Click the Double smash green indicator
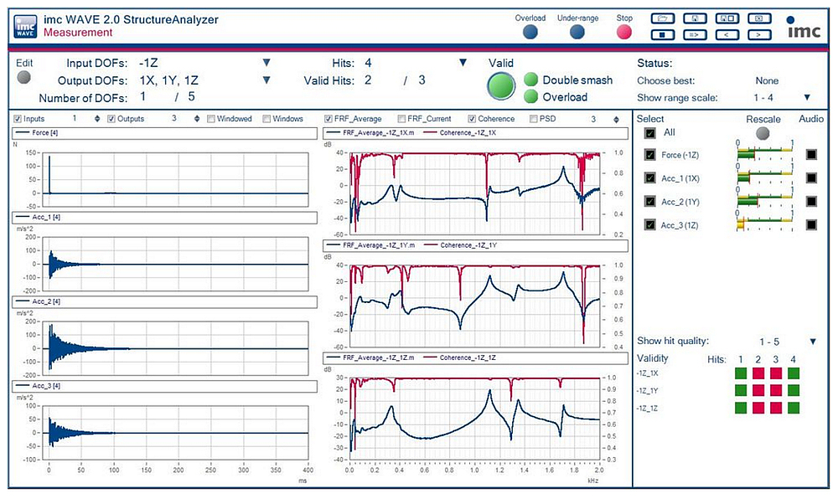This screenshot has width=838, height=504. [x=530, y=80]
